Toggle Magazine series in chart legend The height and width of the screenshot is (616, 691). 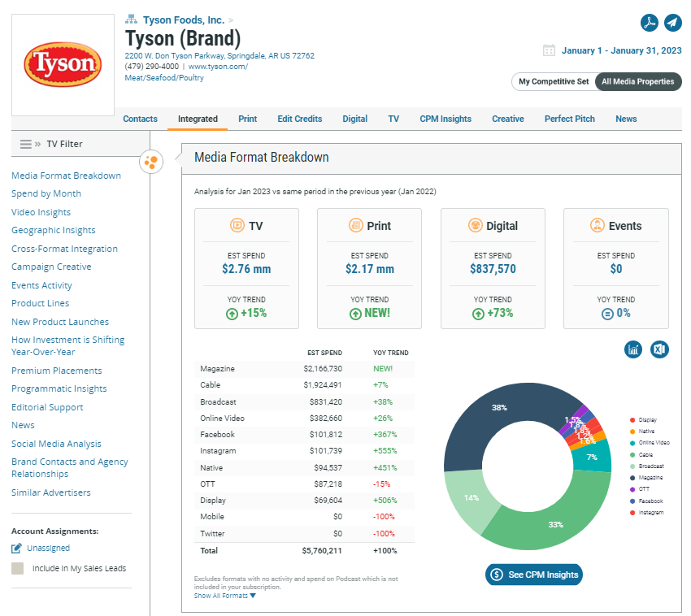coord(646,478)
